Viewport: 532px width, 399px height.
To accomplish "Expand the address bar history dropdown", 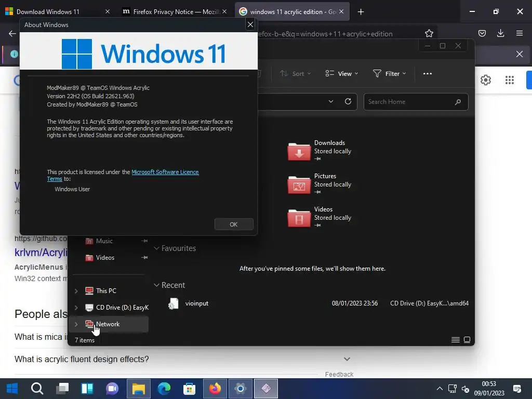I will click(x=331, y=101).
